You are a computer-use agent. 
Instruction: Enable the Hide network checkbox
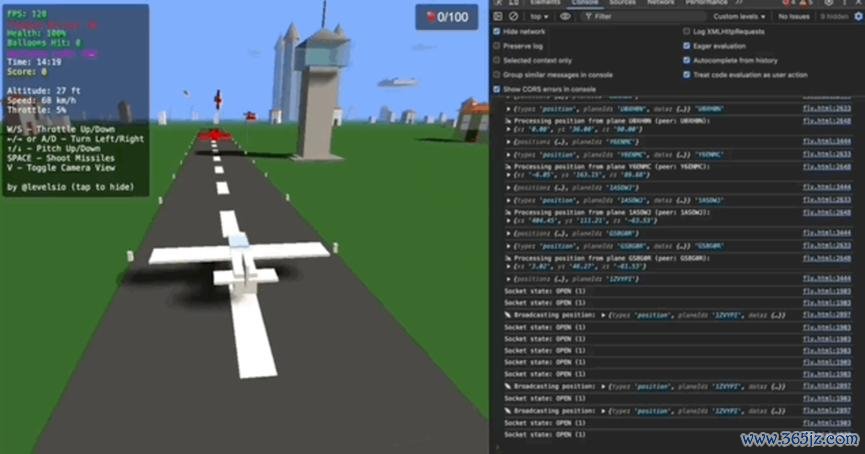tap(497, 31)
